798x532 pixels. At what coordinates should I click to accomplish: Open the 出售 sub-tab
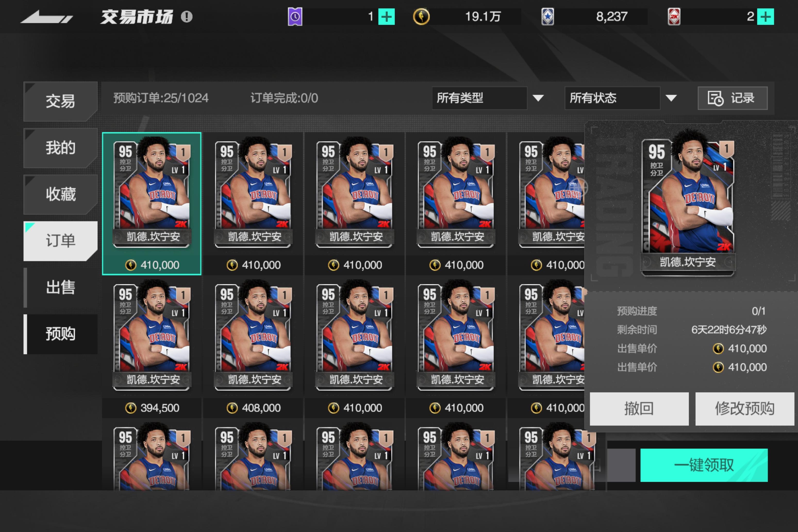coord(60,287)
